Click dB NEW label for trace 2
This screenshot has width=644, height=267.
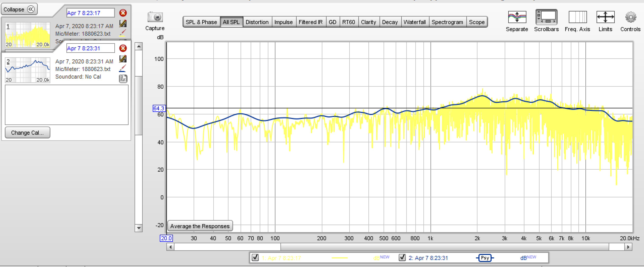click(528, 258)
